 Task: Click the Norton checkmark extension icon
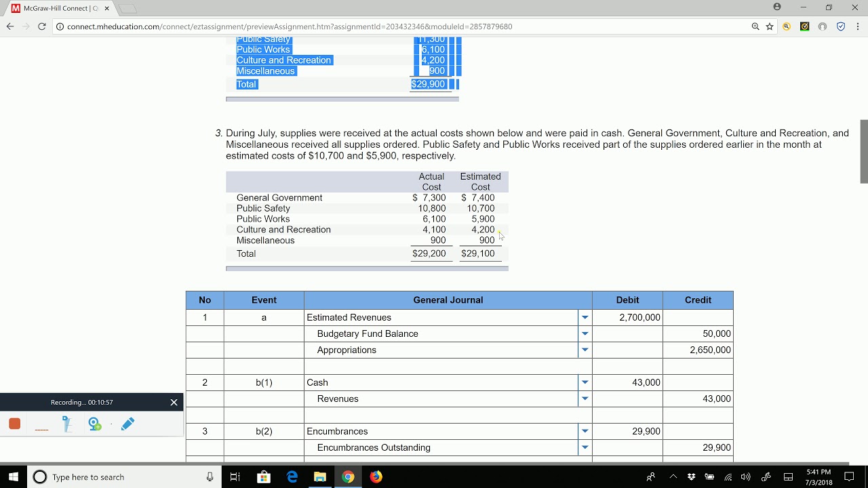(804, 26)
